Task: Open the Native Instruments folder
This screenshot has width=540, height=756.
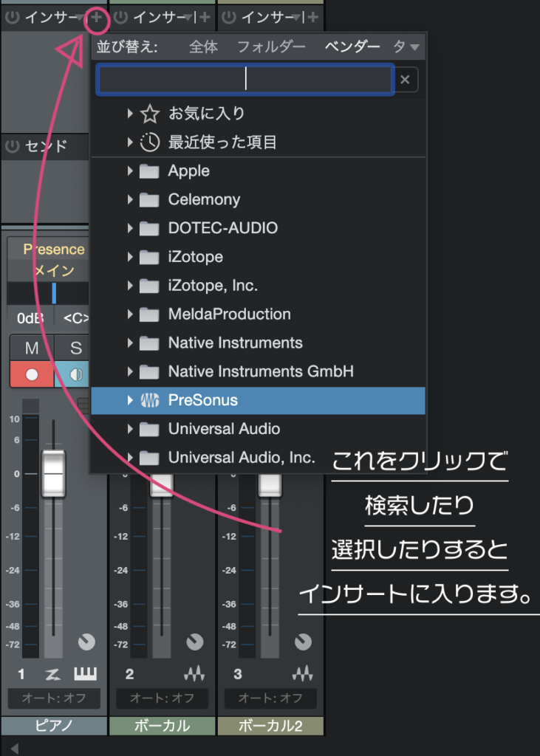Action: [235, 343]
